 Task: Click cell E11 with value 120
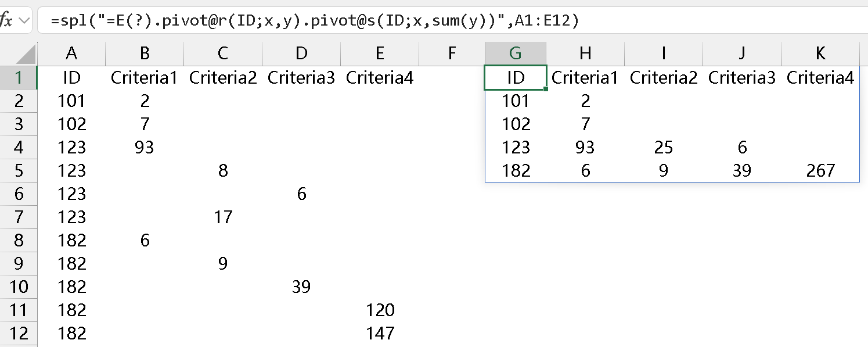380,310
